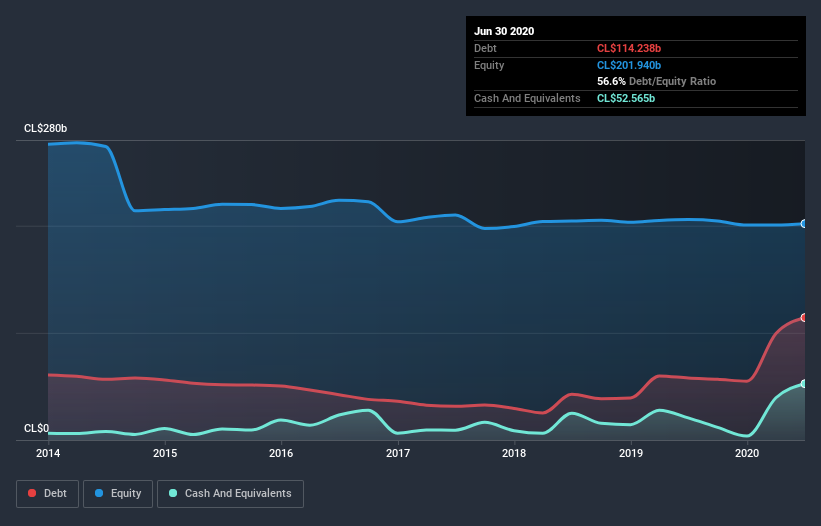Click the Jun 30 2020 tooltip date
The image size is (821, 526).
point(504,31)
